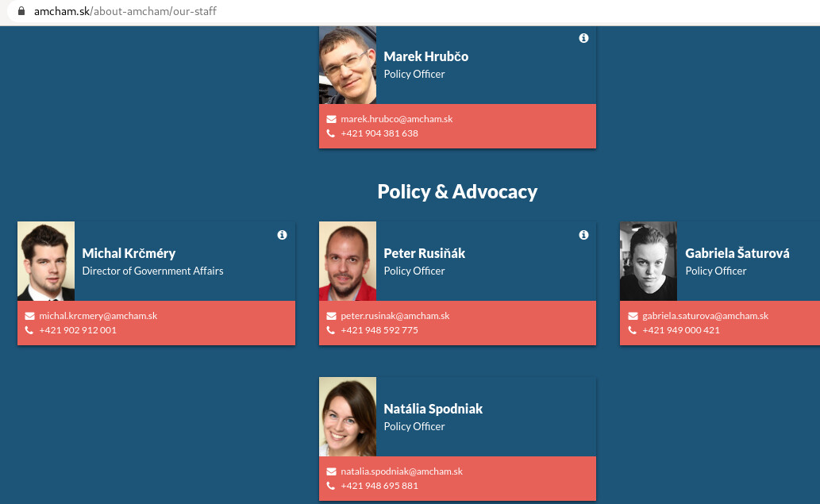Open natalia.spodniak@amcham.sk email link
This screenshot has width=820, height=504.
pyautogui.click(x=402, y=471)
